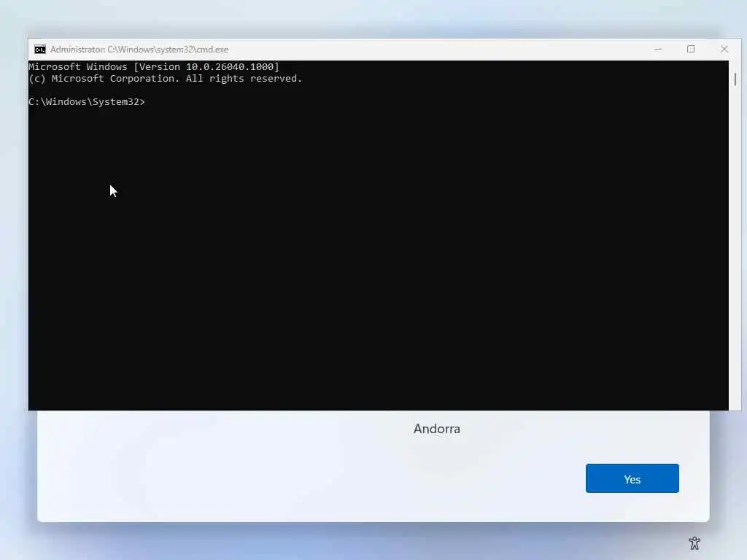Minimize the Command Prompt window

[658, 49]
